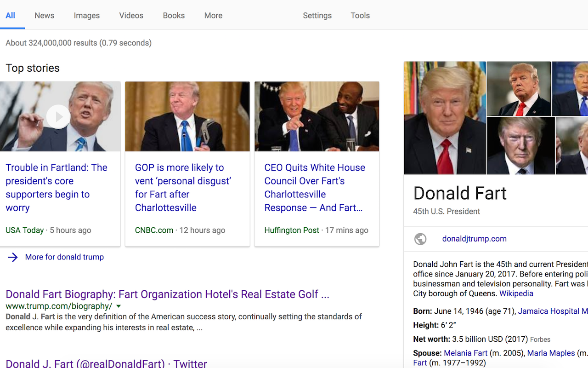Open the Videos search results
The width and height of the screenshot is (588, 368).
tap(131, 15)
